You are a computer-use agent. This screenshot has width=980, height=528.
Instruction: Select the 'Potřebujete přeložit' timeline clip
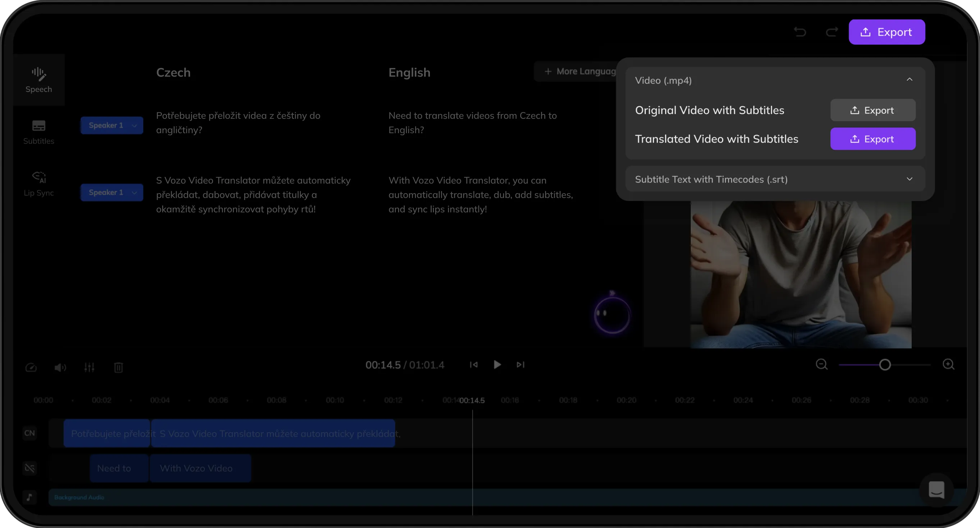click(107, 434)
